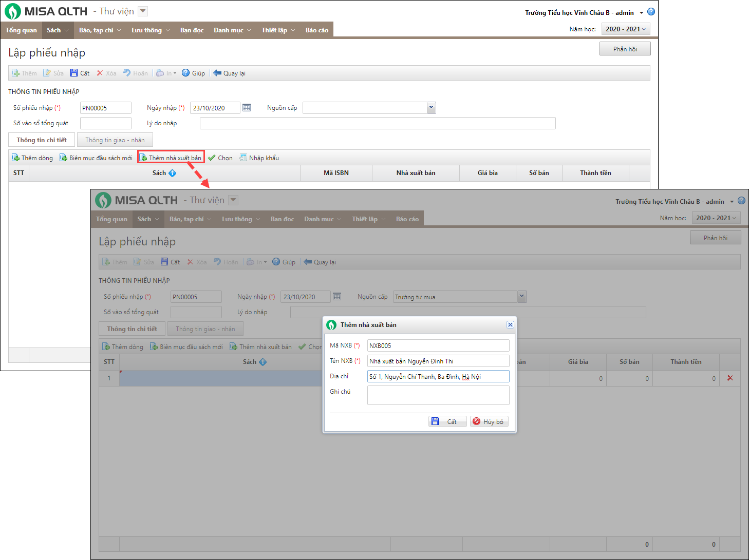This screenshot has width=749, height=560.
Task: Click Cất save icon in front window toolbar
Action: tap(164, 262)
